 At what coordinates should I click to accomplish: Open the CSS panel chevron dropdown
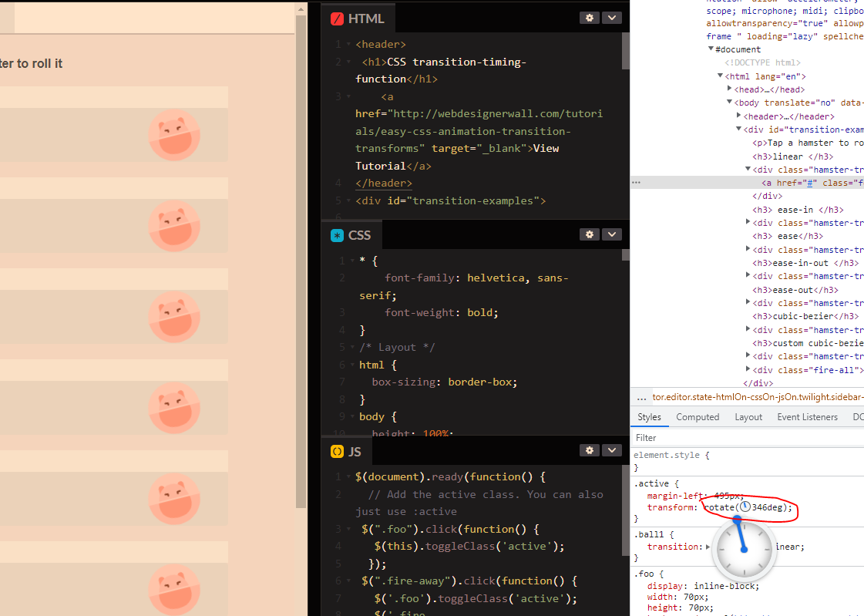(x=612, y=234)
